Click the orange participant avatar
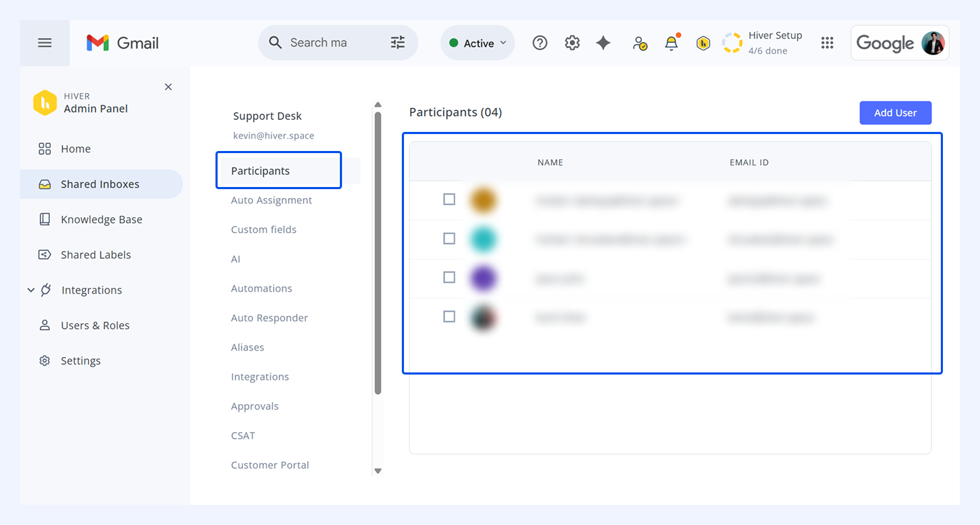This screenshot has height=525, width=980. [x=483, y=200]
